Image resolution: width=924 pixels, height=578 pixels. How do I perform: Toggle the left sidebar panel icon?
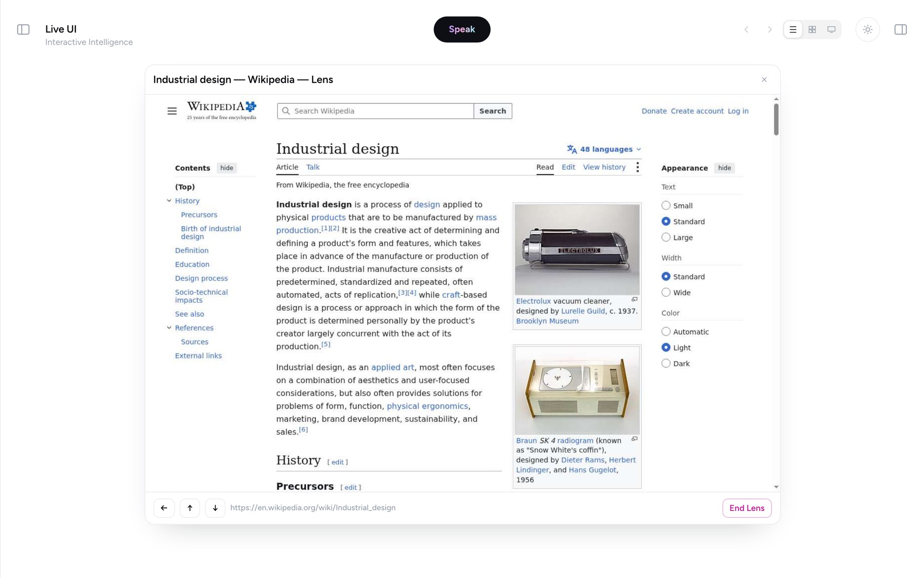[23, 30]
